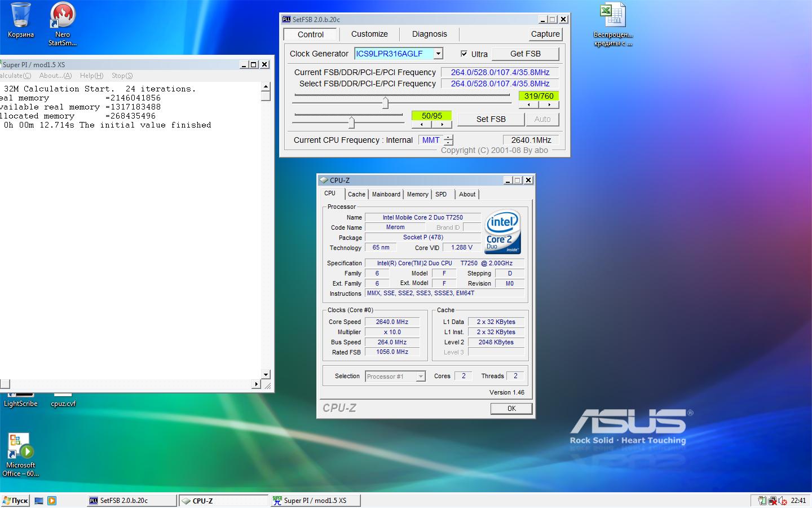This screenshot has width=812, height=508.
Task: Open the Control tab in SetFSB
Action: [x=311, y=34]
